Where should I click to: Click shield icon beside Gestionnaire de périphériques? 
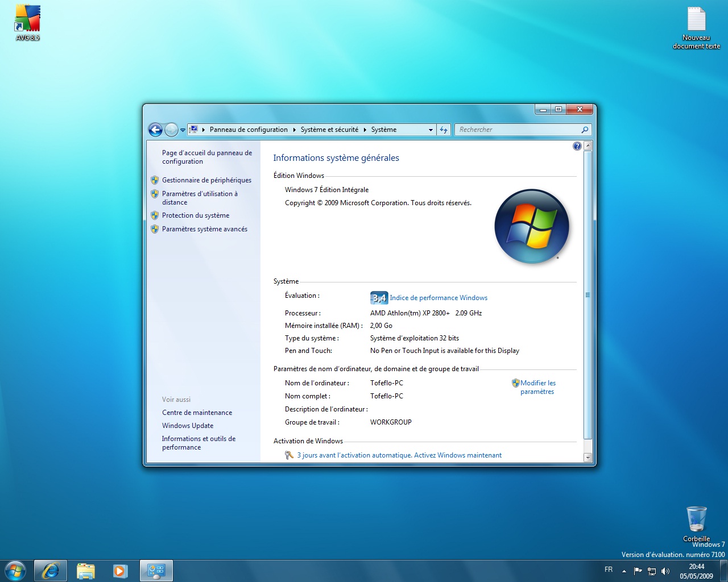pyautogui.click(x=155, y=180)
